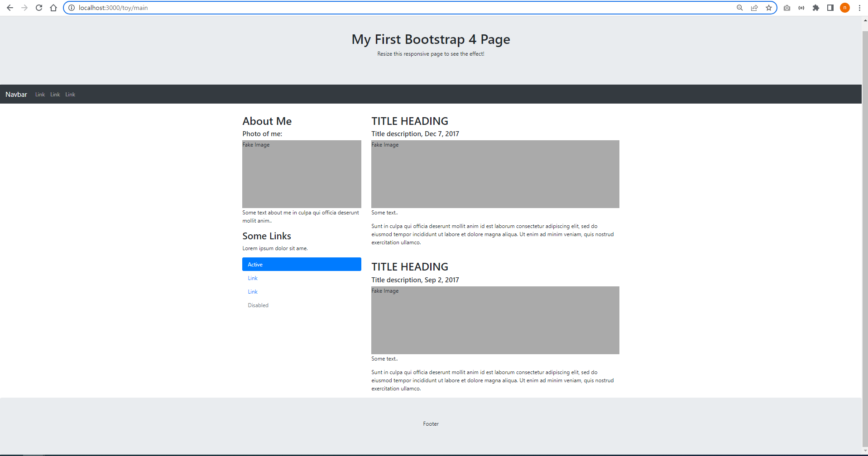Click the zoom magnifier icon in address bar
The image size is (868, 456).
(740, 8)
